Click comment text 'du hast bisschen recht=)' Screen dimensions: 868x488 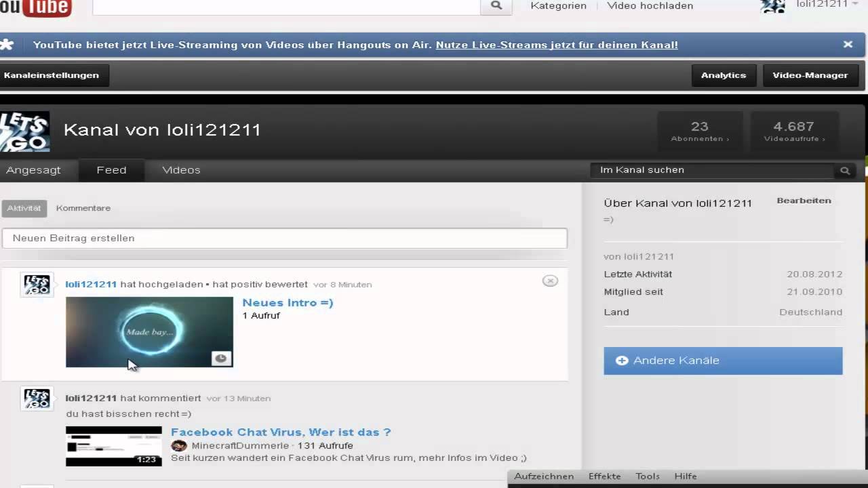(129, 414)
